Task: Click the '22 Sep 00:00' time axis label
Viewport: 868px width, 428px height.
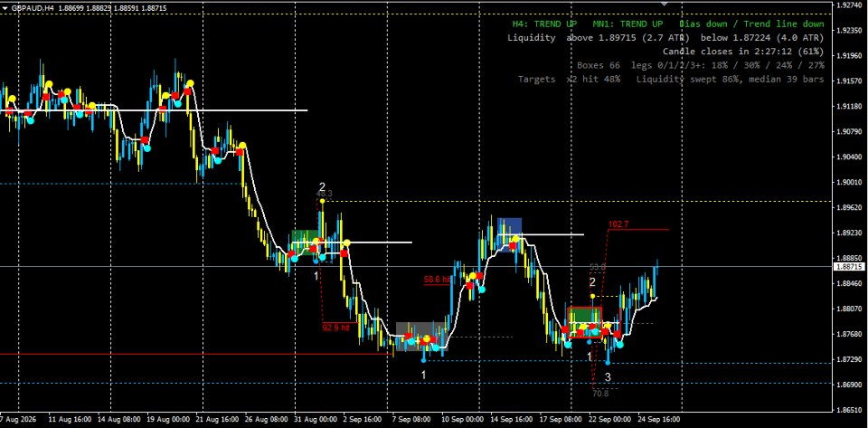Action: pyautogui.click(x=610, y=419)
